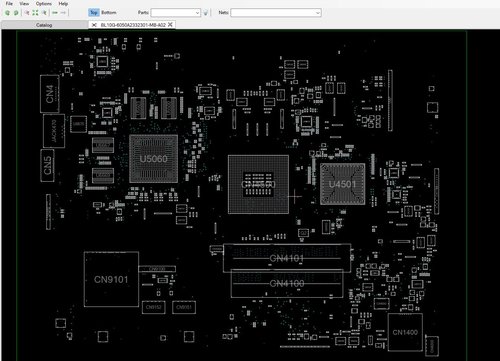Switch to the Catalog tab

coord(44,25)
